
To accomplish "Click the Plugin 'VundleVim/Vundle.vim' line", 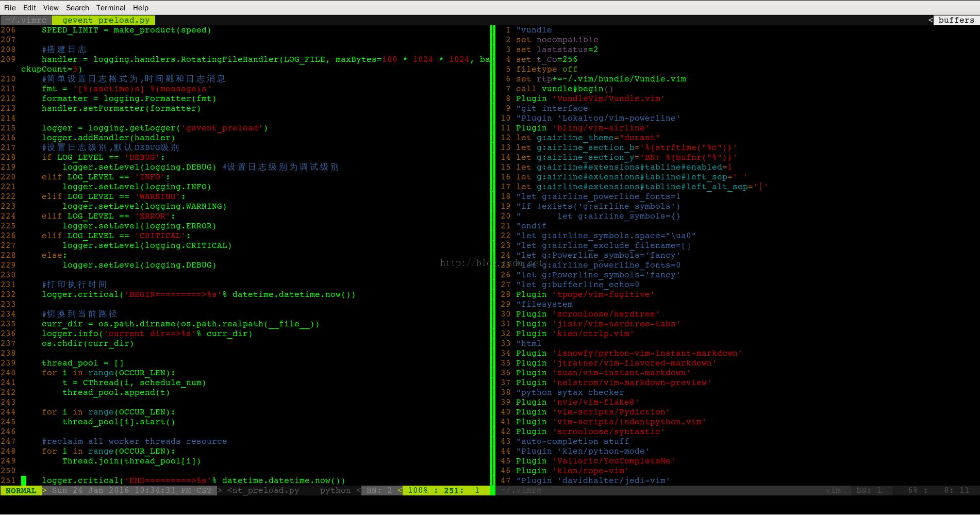I will pyautogui.click(x=590, y=98).
